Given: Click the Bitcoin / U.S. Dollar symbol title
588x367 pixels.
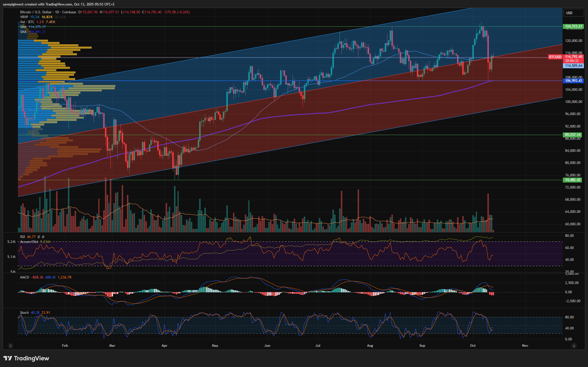Looking at the screenshot, I should [x=36, y=12].
